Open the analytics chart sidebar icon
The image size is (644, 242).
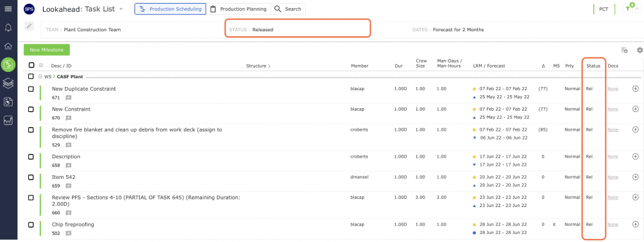pos(8,121)
